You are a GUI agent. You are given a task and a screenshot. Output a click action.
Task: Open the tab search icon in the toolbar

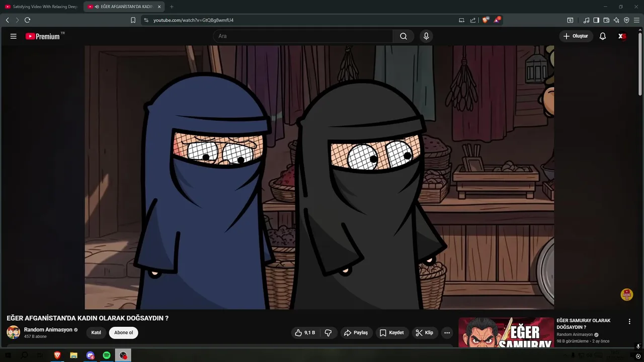pyautogui.click(x=570, y=20)
